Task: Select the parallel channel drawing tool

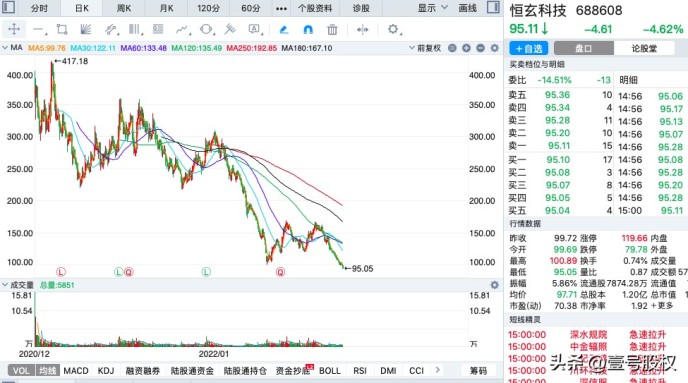Action: coord(110,29)
